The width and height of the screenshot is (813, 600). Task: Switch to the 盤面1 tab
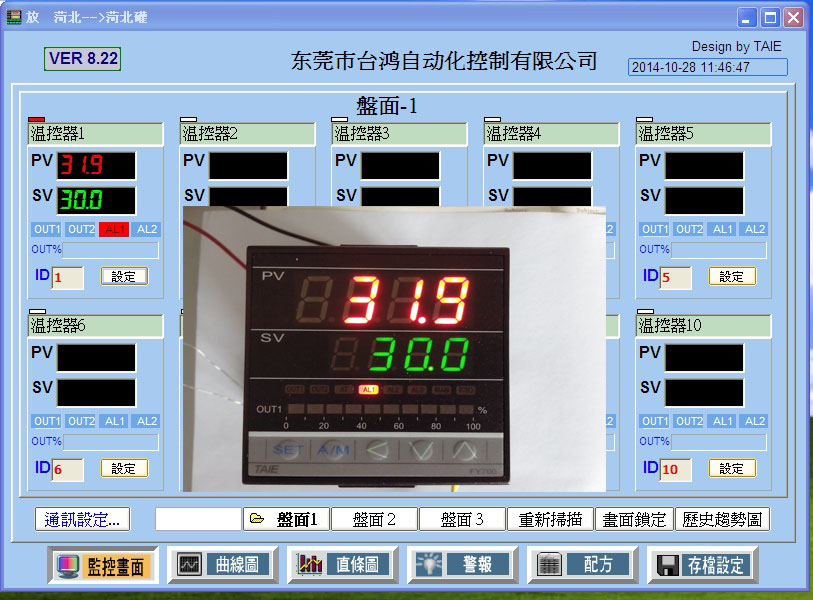[x=286, y=519]
